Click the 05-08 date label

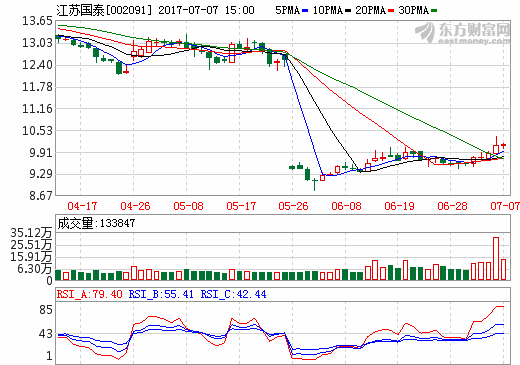[x=188, y=206]
